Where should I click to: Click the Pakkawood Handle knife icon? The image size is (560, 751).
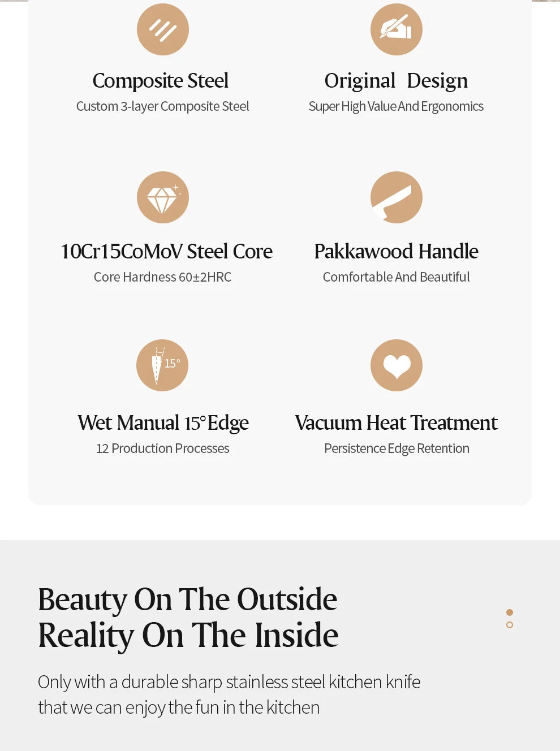coord(396,197)
